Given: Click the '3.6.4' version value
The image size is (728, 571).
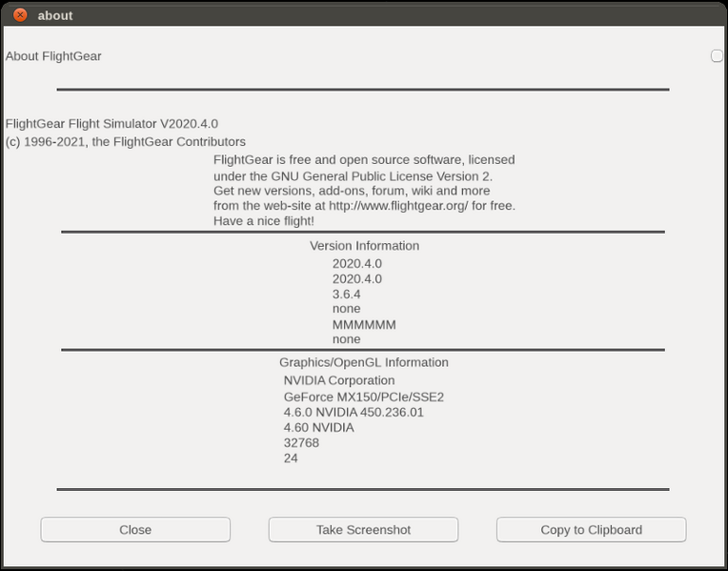Looking at the screenshot, I should [346, 295].
